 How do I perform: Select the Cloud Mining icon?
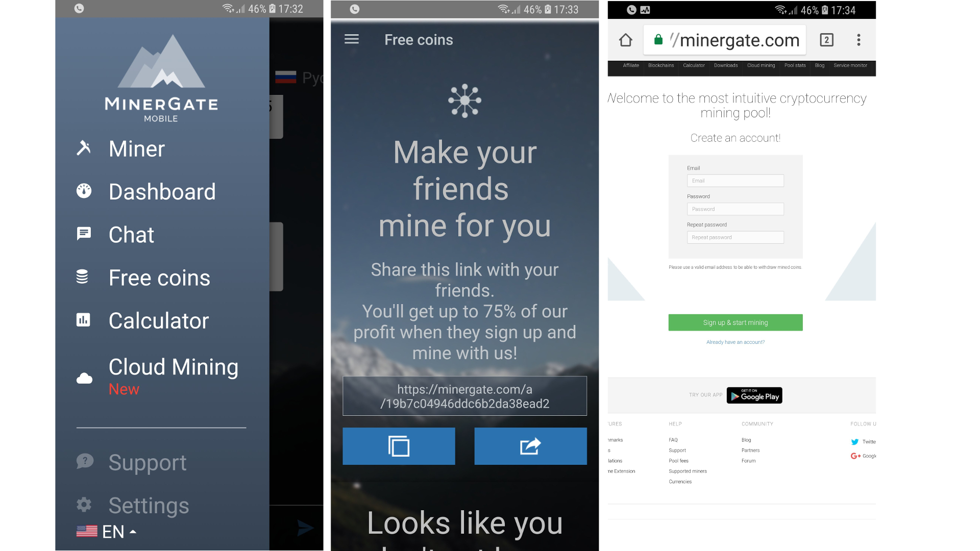84,377
